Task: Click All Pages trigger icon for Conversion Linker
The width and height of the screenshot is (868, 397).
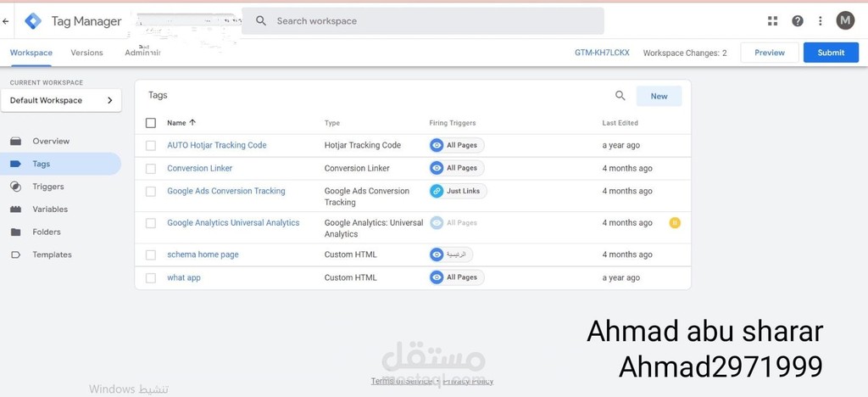Action: point(437,168)
